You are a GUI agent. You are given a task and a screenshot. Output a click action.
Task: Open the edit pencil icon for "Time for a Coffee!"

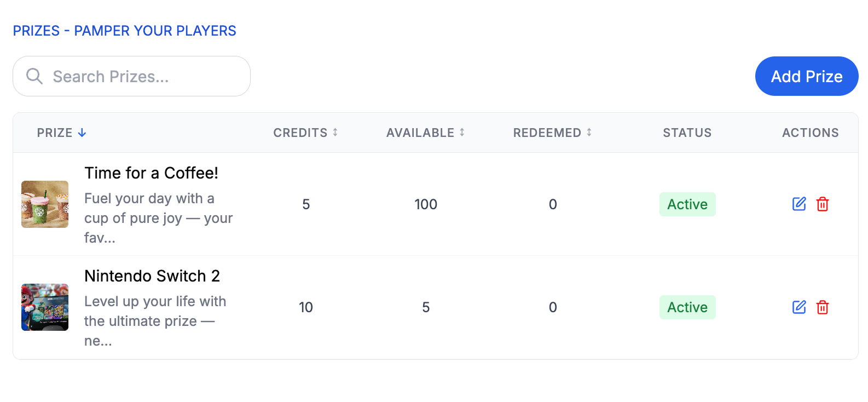799,204
